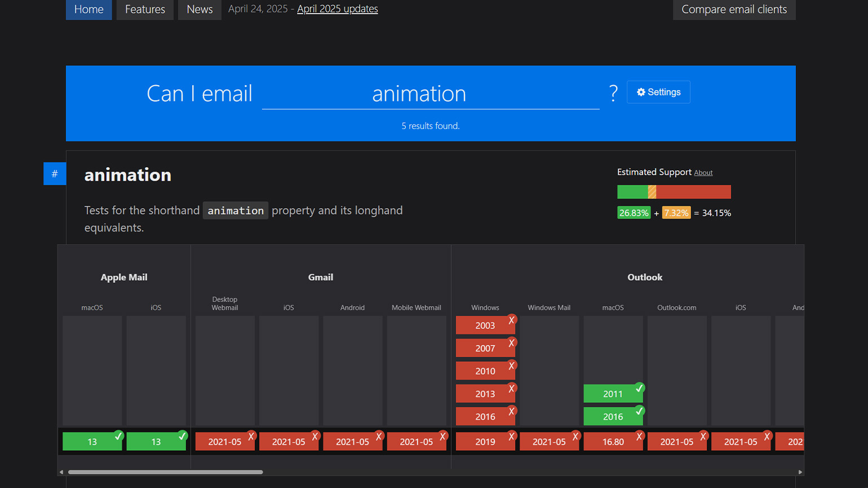
Task: Click the X icon on Outlook Windows 2010
Action: (x=512, y=366)
